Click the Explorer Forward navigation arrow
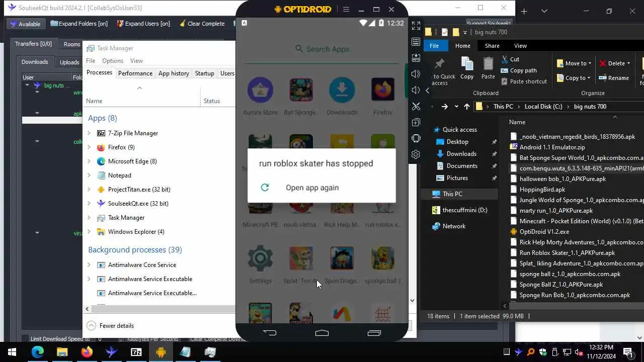The image size is (644, 362). coord(444,107)
